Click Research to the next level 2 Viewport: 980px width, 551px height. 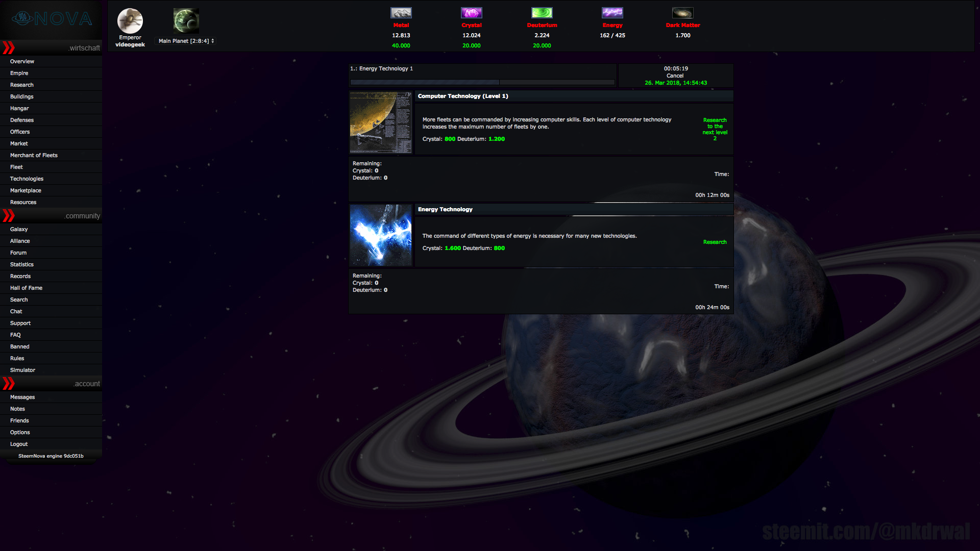point(715,129)
